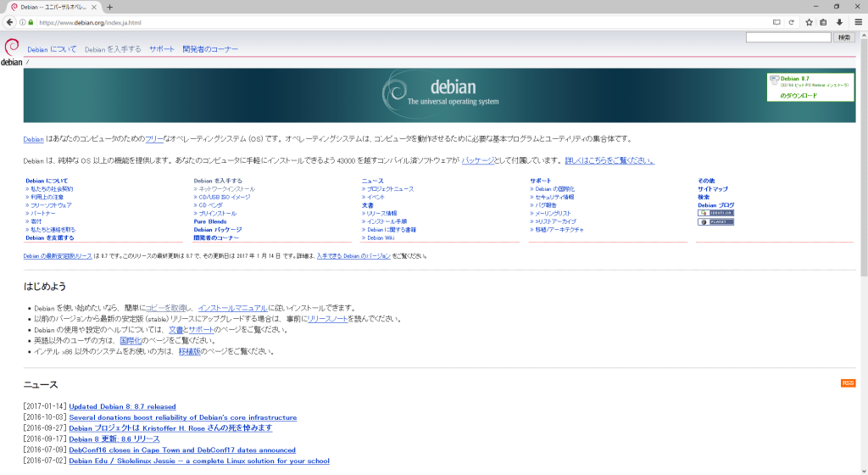868x475 pixels.
Task: Open 'プロジェクトニュース' link
Action: tap(390, 189)
